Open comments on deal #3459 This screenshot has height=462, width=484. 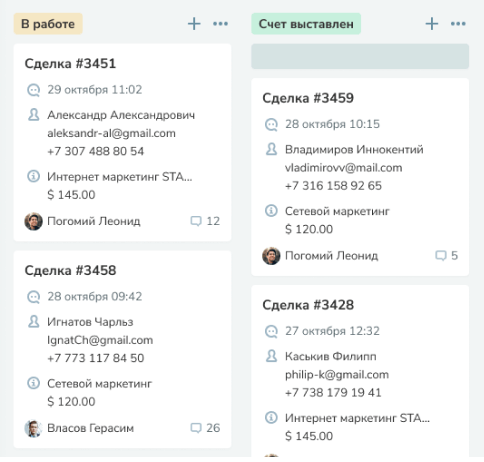coord(446,256)
